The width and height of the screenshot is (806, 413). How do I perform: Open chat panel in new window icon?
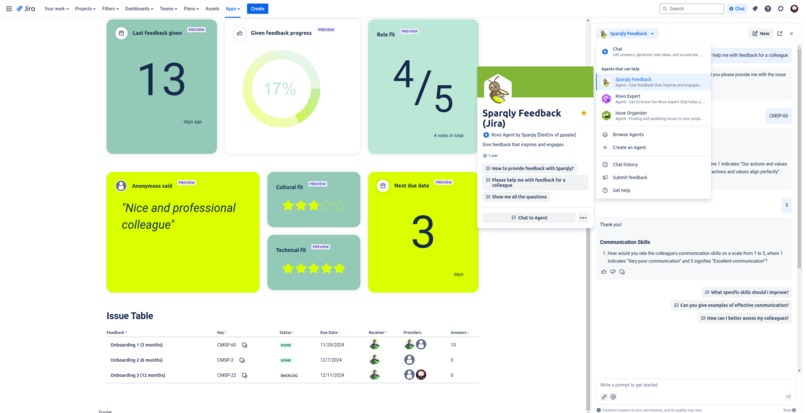[x=780, y=33]
